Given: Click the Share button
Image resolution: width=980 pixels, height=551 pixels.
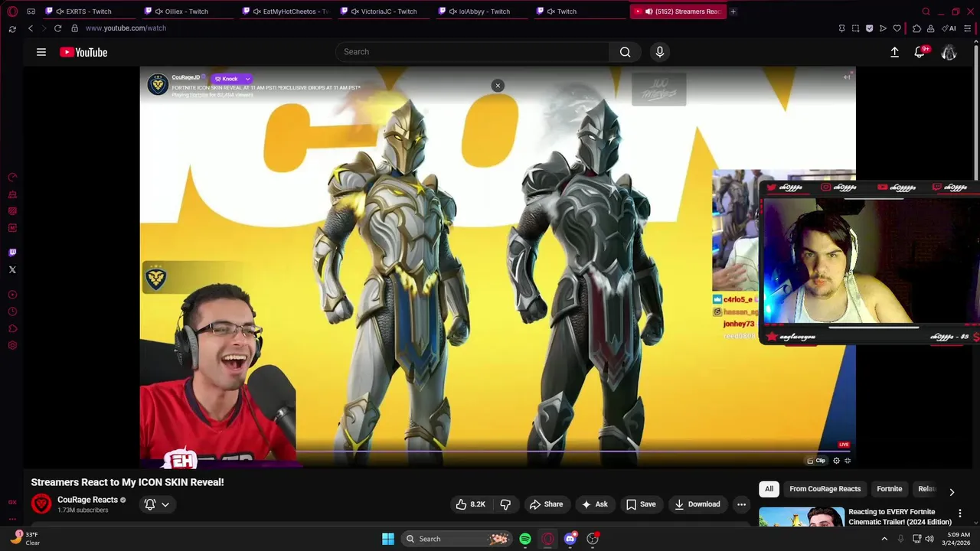Looking at the screenshot, I should pyautogui.click(x=546, y=504).
